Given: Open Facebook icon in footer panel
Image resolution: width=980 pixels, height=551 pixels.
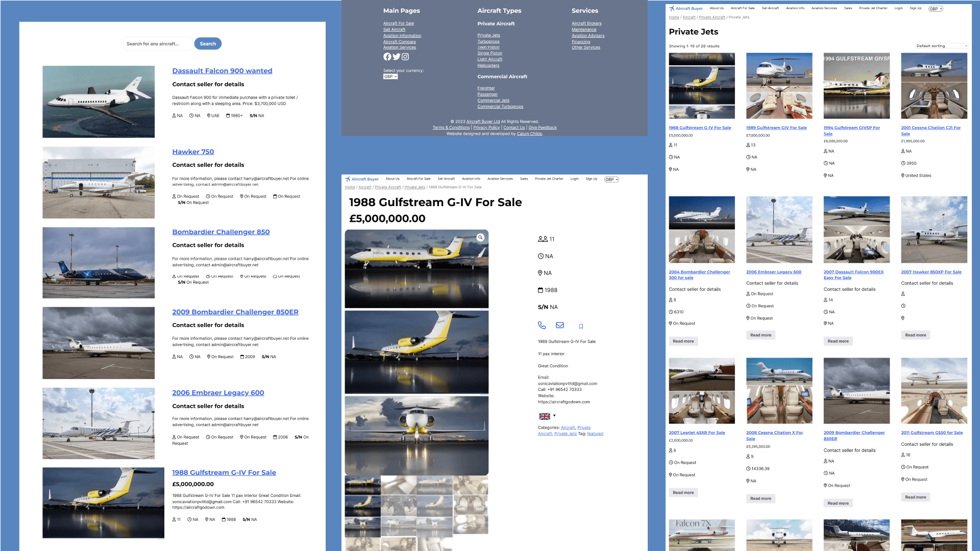Looking at the screenshot, I should pyautogui.click(x=387, y=57).
